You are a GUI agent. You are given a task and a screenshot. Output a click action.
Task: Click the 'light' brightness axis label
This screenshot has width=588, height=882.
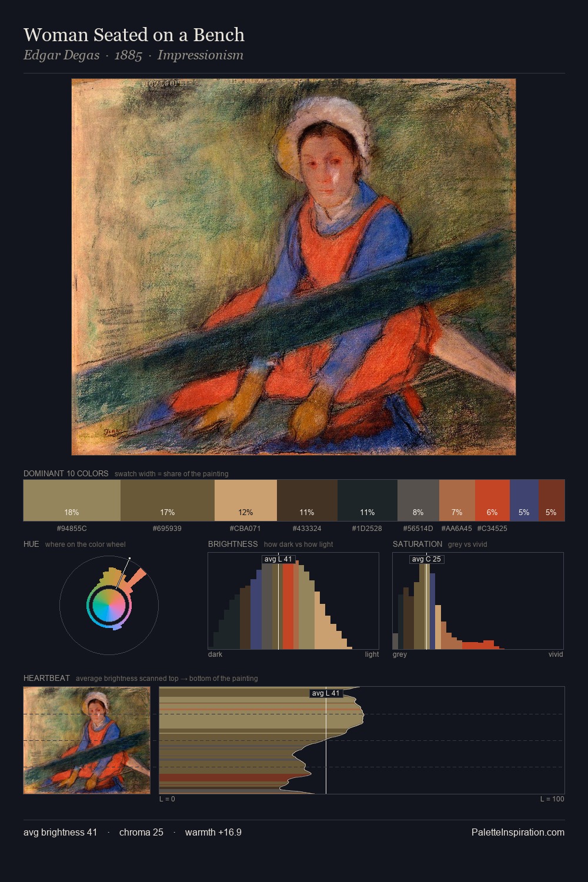click(372, 654)
